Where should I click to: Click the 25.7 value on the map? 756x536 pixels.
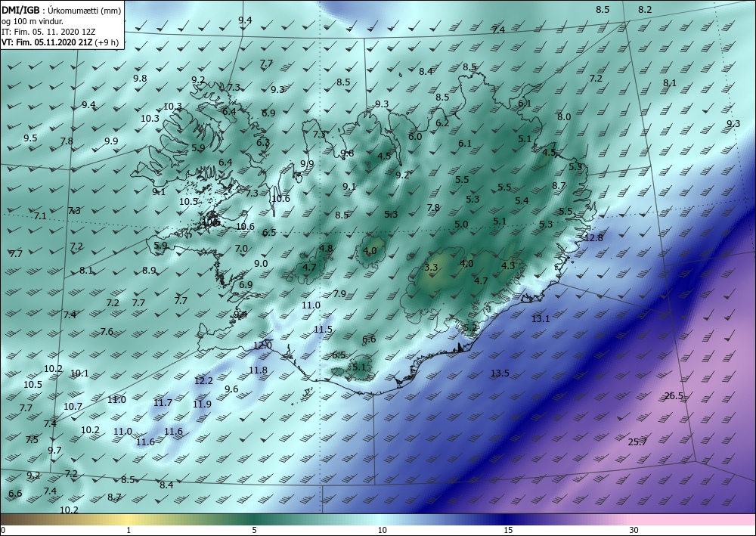click(x=637, y=442)
